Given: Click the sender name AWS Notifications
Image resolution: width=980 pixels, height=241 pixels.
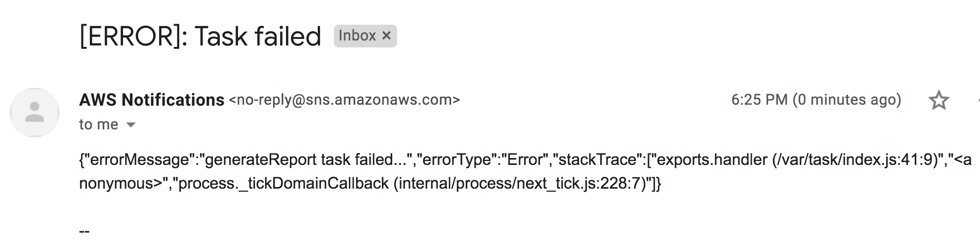Looking at the screenshot, I should click(152, 100).
